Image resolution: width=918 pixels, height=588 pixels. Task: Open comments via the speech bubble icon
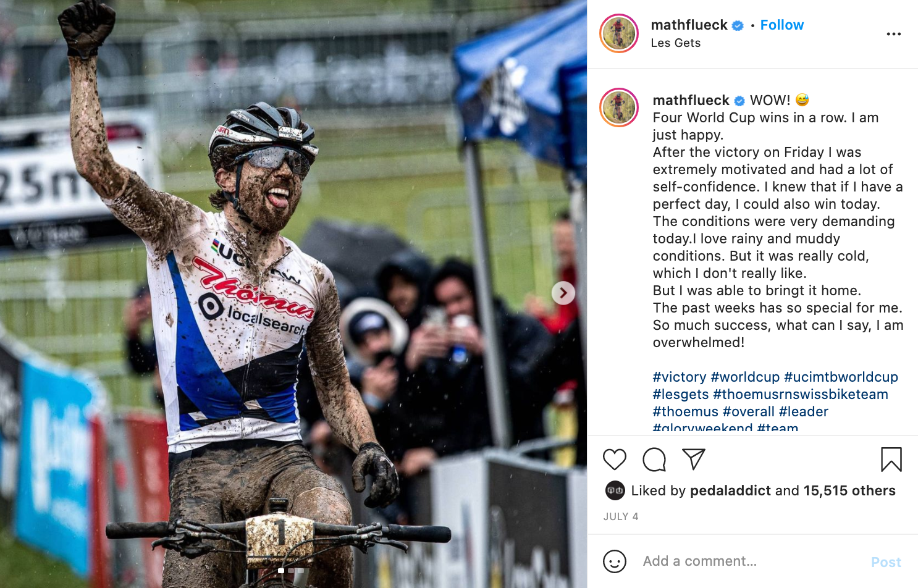click(x=654, y=460)
